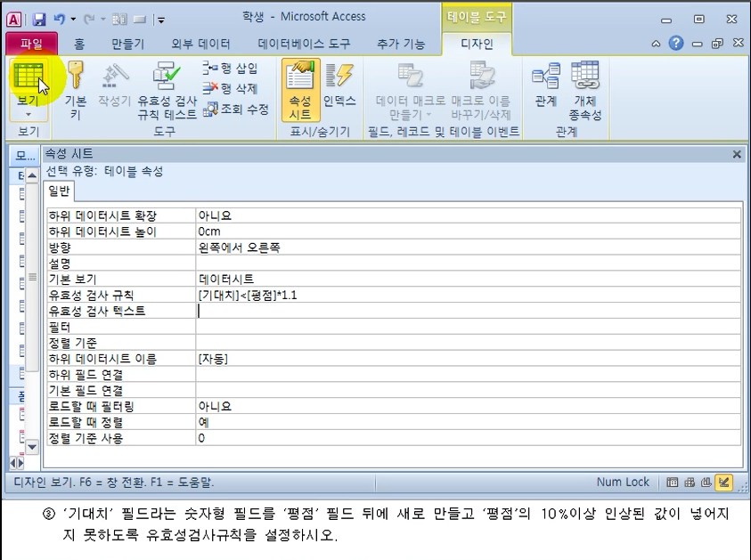Viewport: 751px width, 560px height.
Task: Click the navigation pane horizontal scroll right arrow
Action: pyautogui.click(x=20, y=463)
